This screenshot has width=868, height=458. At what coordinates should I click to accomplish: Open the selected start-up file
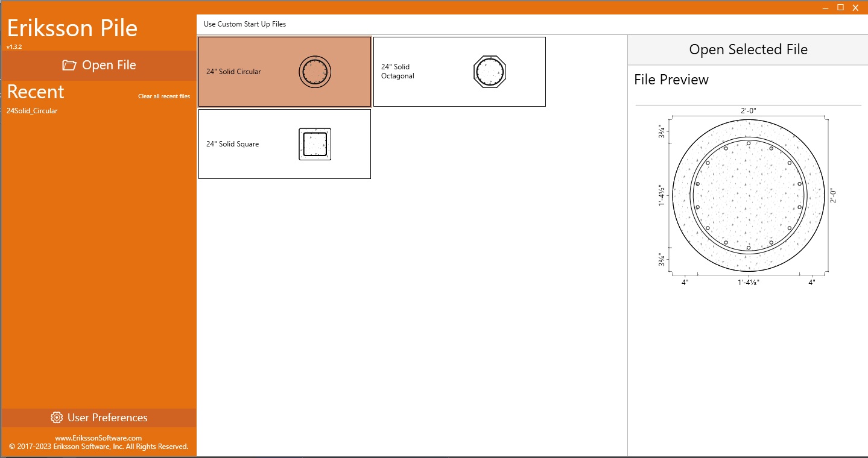click(x=748, y=49)
